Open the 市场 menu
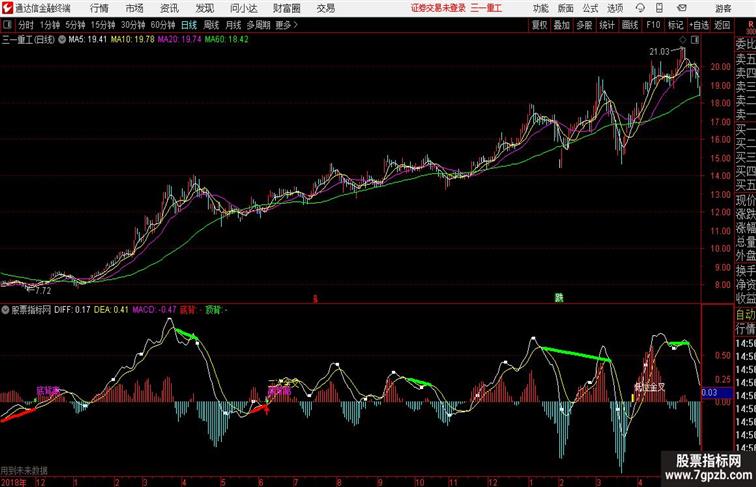Screen dimensions: 756x487 [x=135, y=8]
